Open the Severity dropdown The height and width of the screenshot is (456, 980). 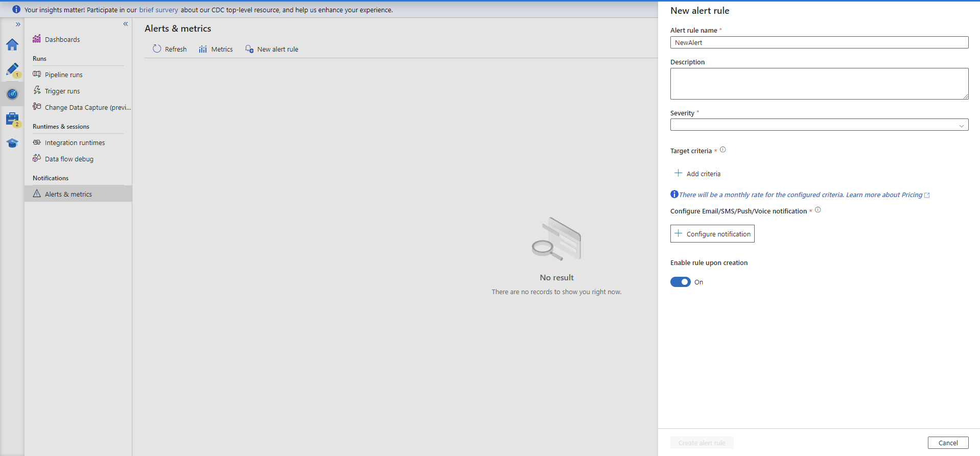click(x=819, y=125)
